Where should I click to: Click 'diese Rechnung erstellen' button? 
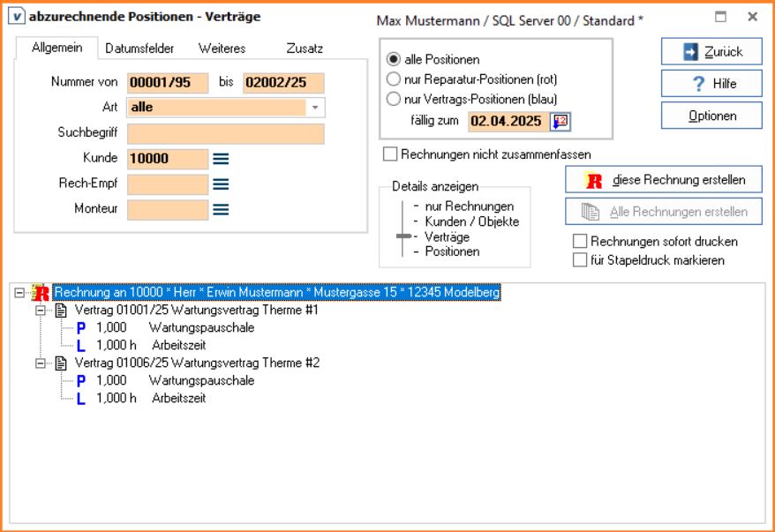click(663, 180)
